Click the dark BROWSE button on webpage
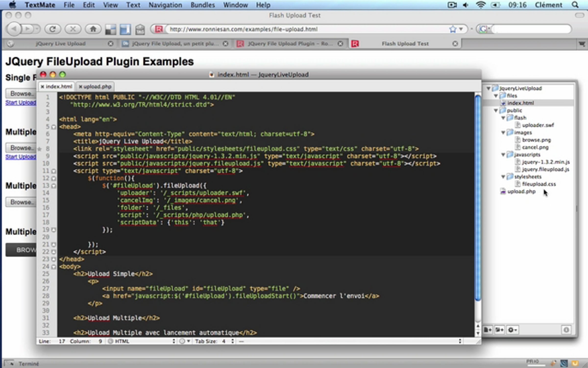588x368 pixels. [x=21, y=250]
